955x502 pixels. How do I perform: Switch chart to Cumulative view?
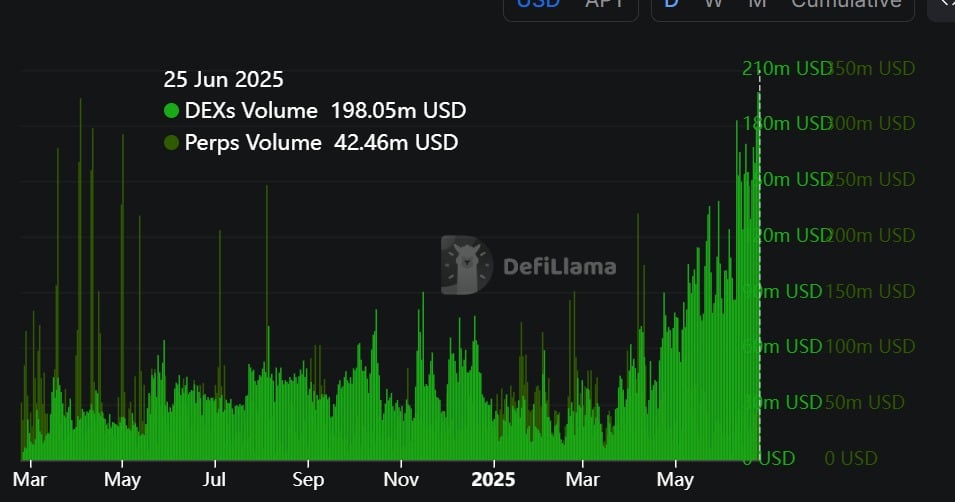(846, 4)
